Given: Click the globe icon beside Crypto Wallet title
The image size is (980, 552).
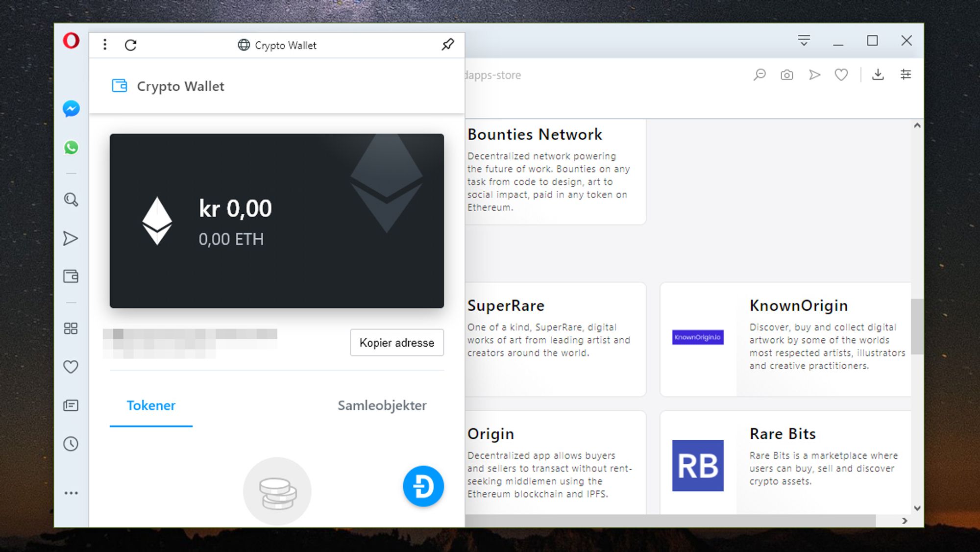Looking at the screenshot, I should click(244, 45).
